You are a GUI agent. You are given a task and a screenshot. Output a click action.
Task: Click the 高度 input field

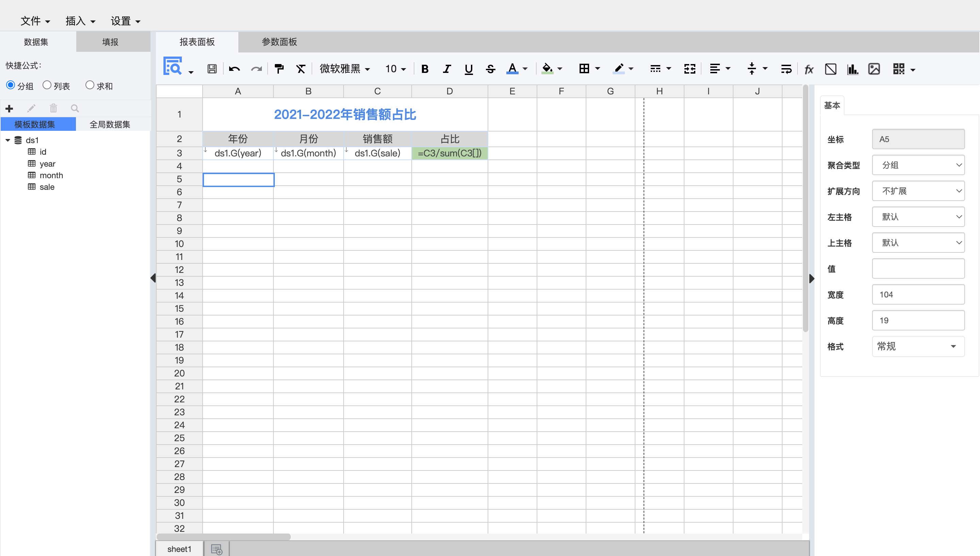tap(918, 320)
